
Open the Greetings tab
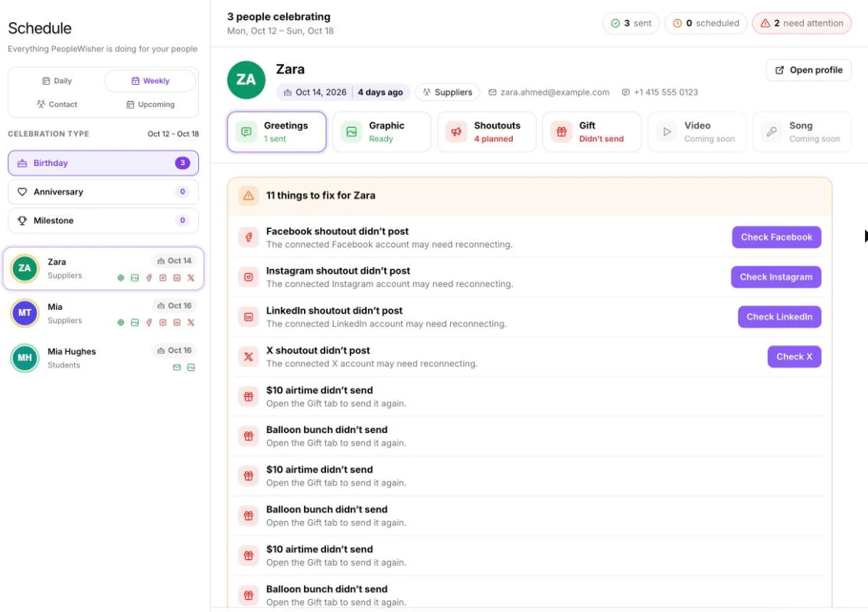[x=277, y=132]
